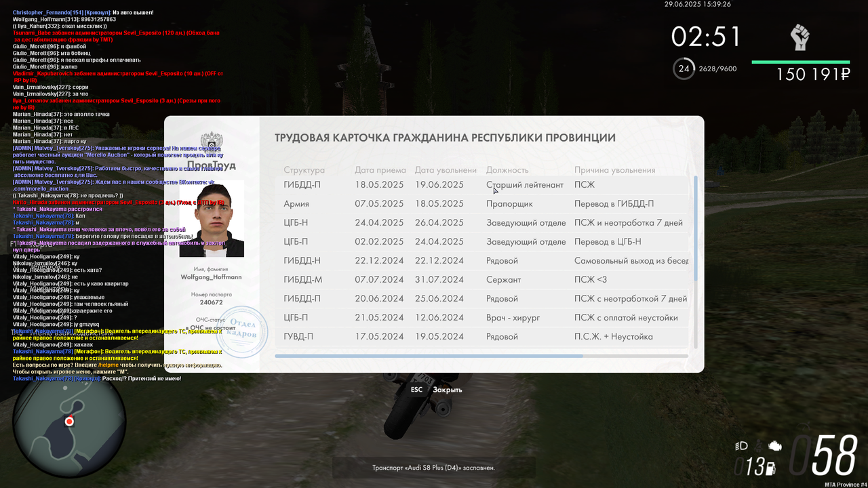The width and height of the screenshot is (868, 488).
Task: Click the green health bar
Action: tap(800, 62)
